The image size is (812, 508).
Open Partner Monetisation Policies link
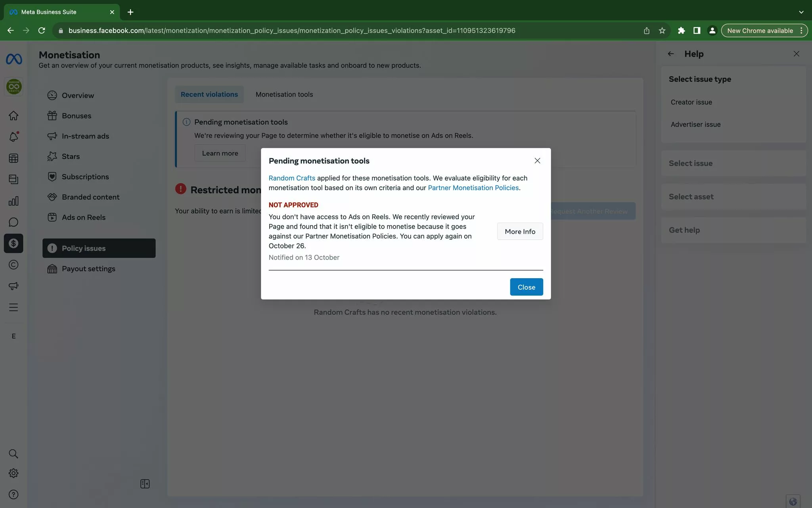[x=473, y=188]
